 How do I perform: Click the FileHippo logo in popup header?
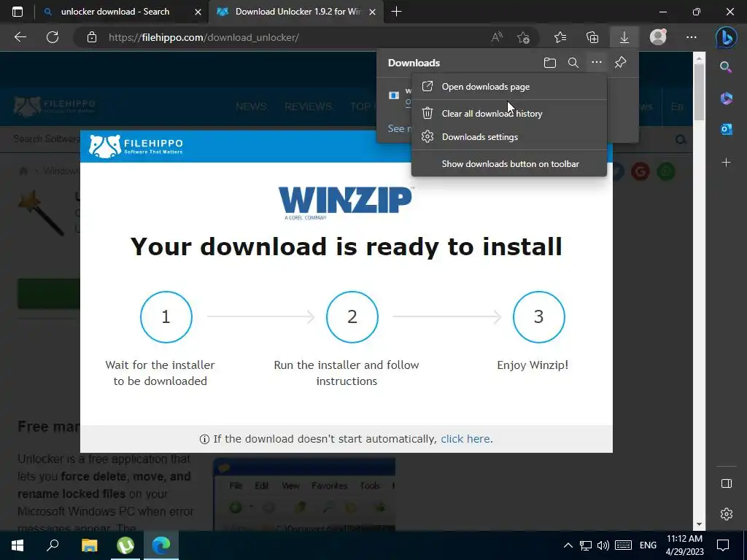point(136,146)
